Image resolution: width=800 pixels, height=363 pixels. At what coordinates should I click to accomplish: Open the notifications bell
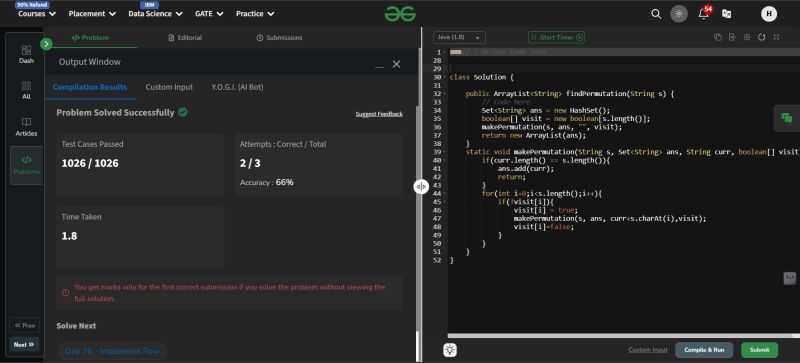(x=703, y=14)
